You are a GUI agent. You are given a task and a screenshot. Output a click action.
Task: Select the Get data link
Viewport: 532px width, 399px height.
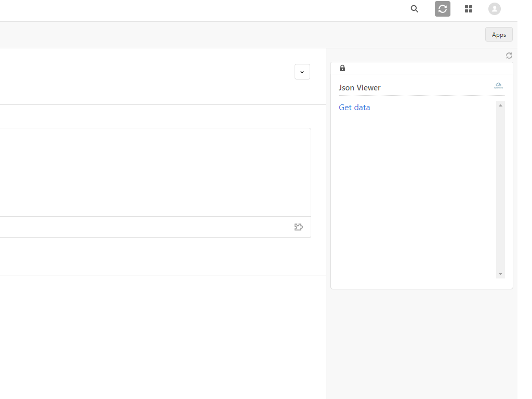pos(354,107)
